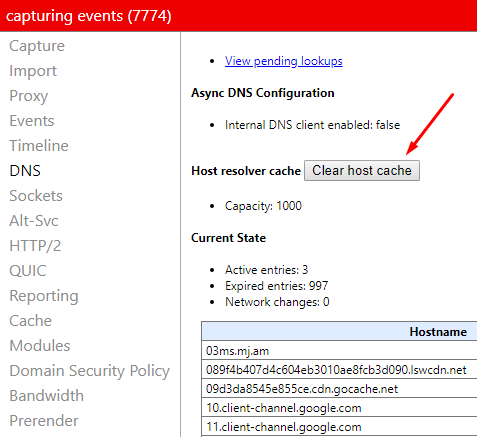Go to the Proxy section
This screenshot has width=477, height=437.
point(29,96)
